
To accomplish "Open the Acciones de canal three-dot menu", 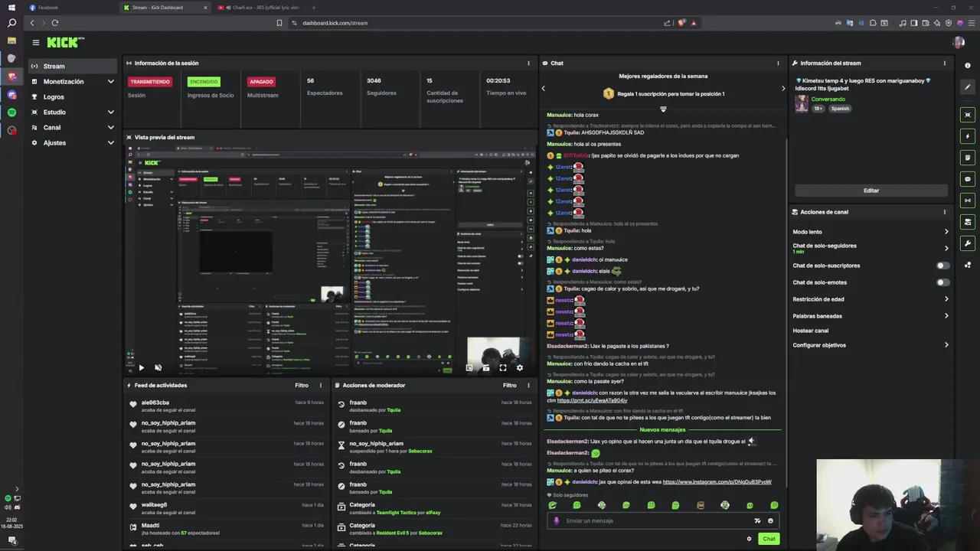I will click(x=944, y=212).
